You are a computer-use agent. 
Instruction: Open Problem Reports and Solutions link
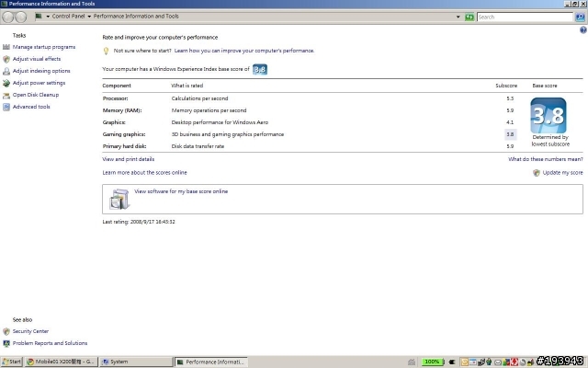[50, 343]
